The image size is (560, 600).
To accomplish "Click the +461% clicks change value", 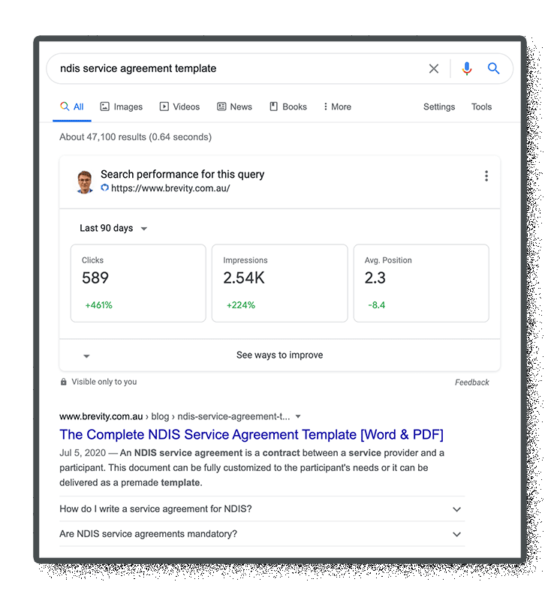I will (x=99, y=305).
